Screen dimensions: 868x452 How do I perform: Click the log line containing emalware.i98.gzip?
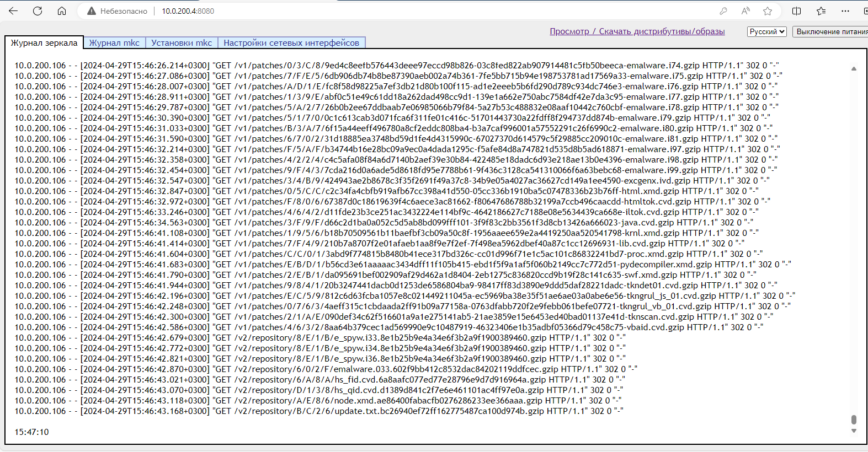pos(396,160)
